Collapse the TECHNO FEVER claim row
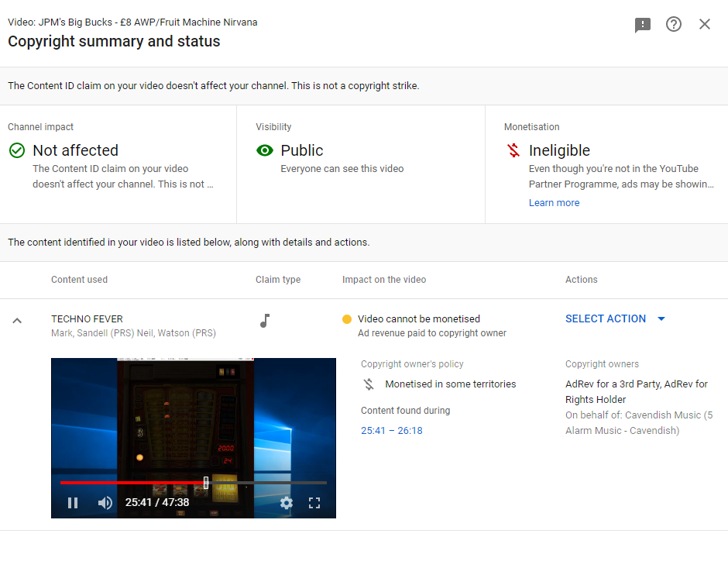This screenshot has width=728, height=568. pyautogui.click(x=17, y=320)
